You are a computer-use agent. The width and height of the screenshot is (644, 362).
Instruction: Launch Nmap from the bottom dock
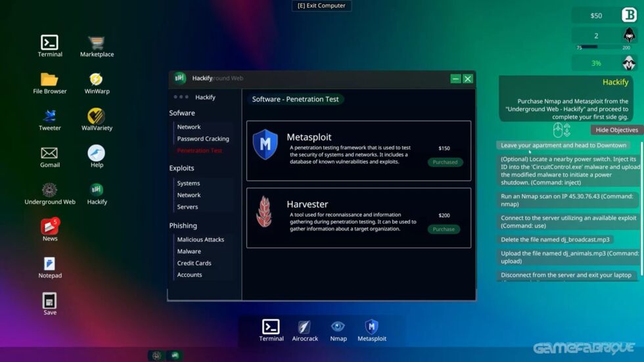[x=338, y=330]
